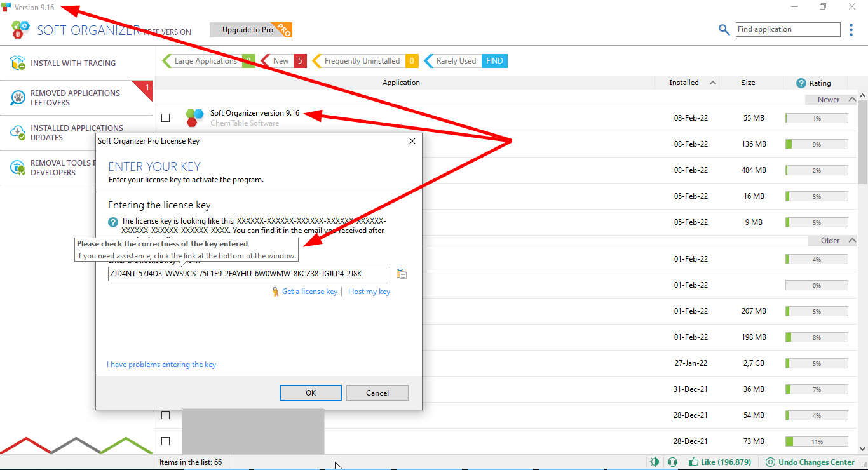Viewport: 868px width, 470px height.
Task: Confirm the license key with OK
Action: pyautogui.click(x=311, y=393)
